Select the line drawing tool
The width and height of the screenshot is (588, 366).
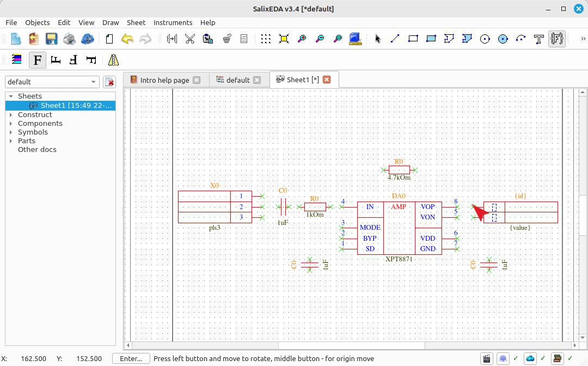coord(395,39)
